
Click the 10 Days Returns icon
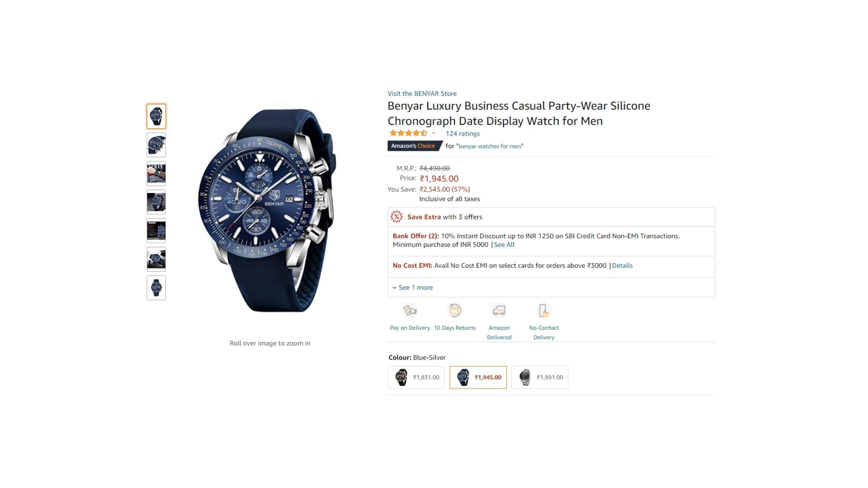pyautogui.click(x=454, y=310)
